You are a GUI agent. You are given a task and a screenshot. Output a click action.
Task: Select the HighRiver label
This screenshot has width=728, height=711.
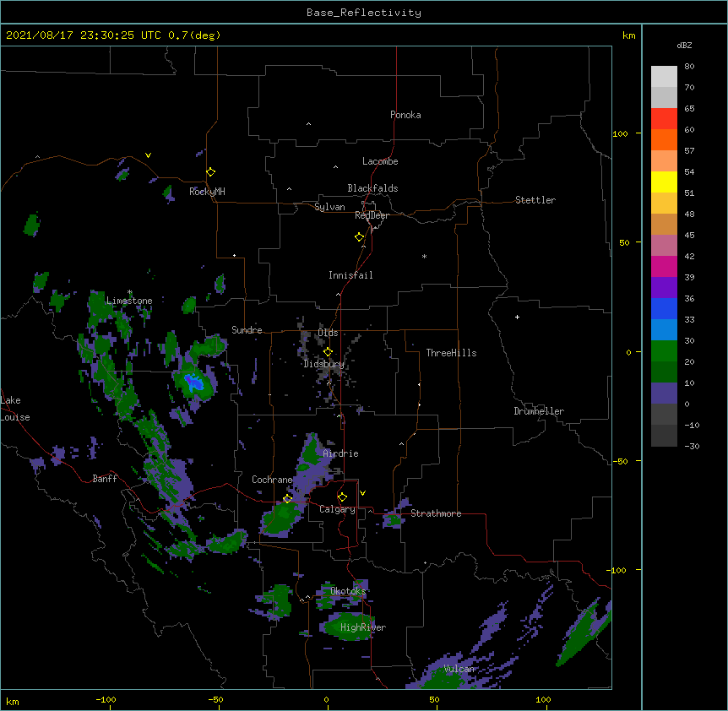(363, 627)
